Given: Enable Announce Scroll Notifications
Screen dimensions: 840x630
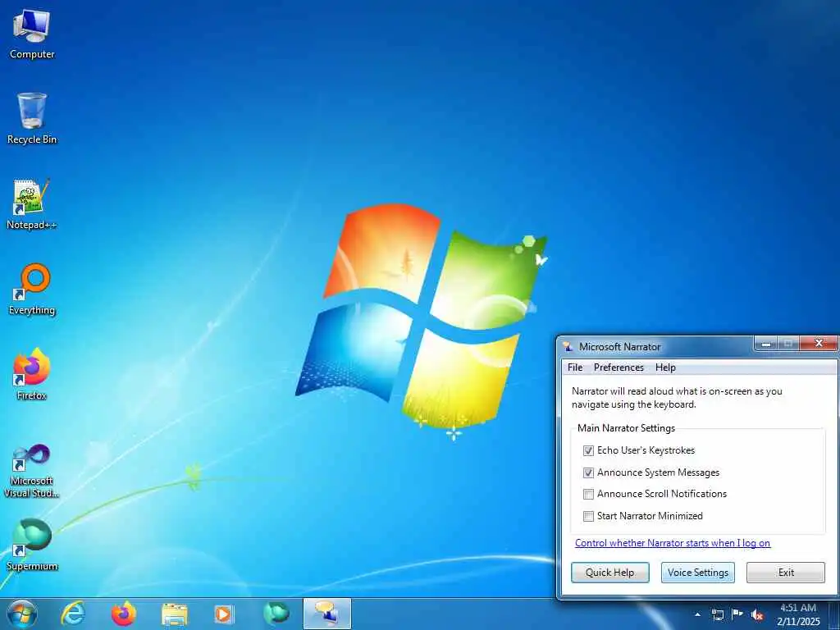Looking at the screenshot, I should pos(588,494).
